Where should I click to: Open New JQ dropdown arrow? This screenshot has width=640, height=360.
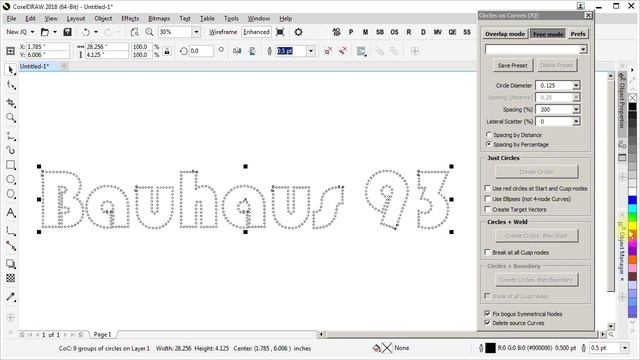[32, 32]
